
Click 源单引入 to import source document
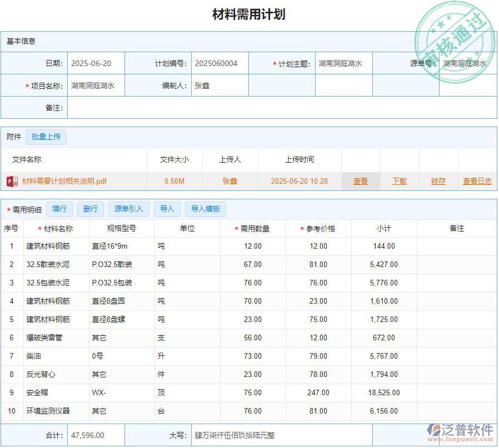tap(128, 209)
